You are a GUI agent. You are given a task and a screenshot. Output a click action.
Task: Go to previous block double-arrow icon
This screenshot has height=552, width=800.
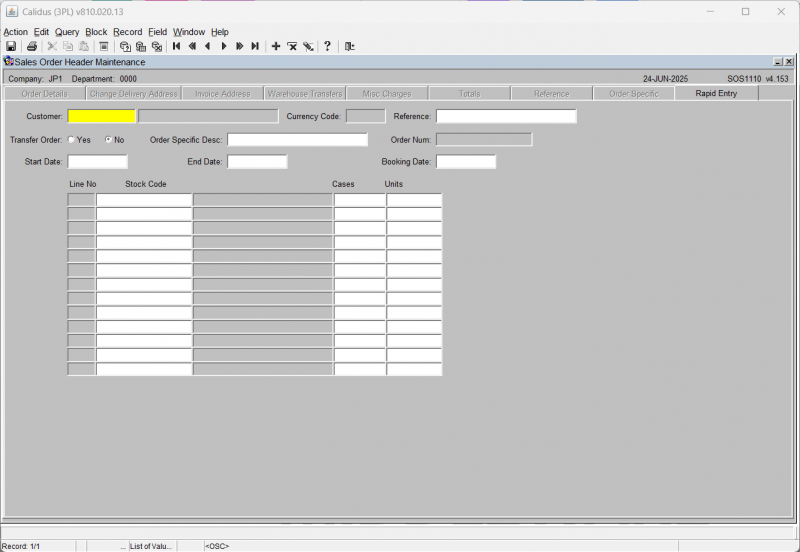click(x=192, y=46)
